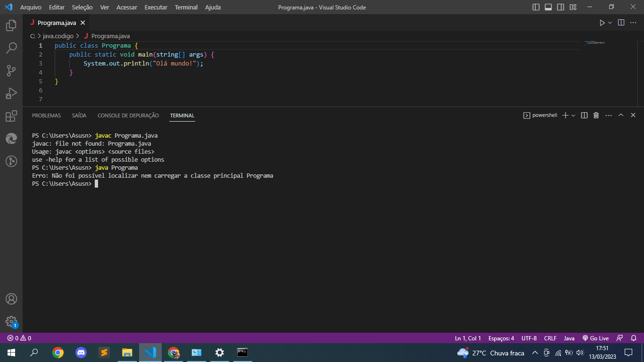This screenshot has height=362, width=644.
Task: Open the Accounts menu icon
Action: click(11, 299)
